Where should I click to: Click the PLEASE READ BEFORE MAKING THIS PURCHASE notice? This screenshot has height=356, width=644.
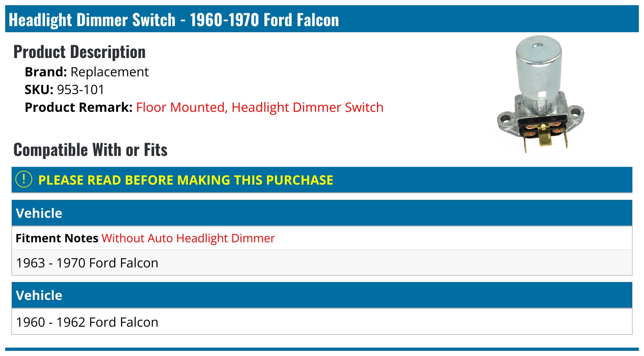click(x=185, y=180)
